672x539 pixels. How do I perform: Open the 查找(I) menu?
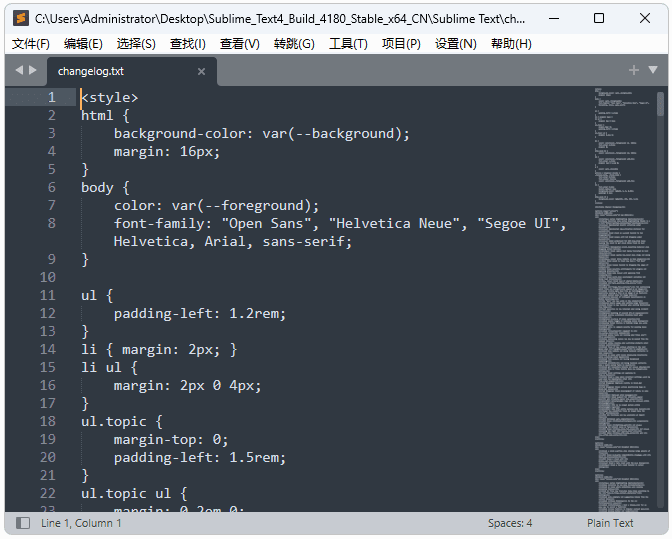point(188,44)
